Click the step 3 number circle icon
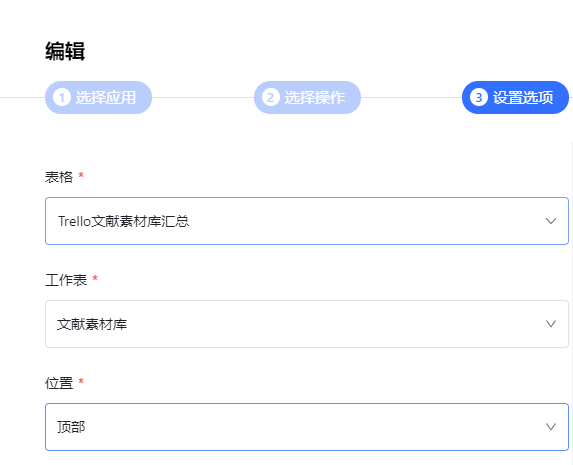This screenshot has height=465, width=573. tap(479, 98)
